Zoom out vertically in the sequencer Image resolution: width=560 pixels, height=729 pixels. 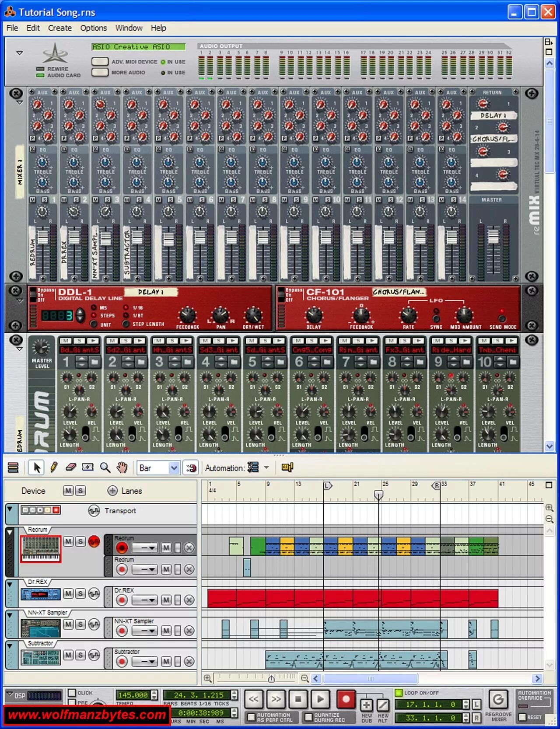tap(549, 520)
